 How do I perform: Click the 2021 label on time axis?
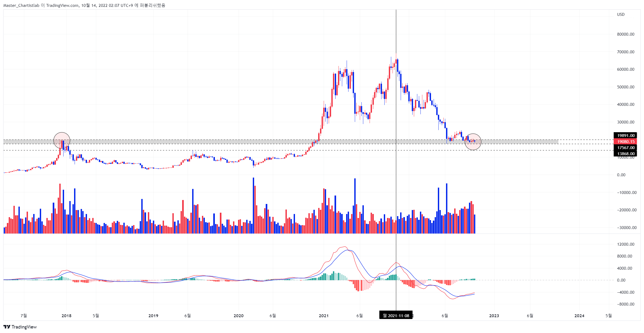coord(324,316)
